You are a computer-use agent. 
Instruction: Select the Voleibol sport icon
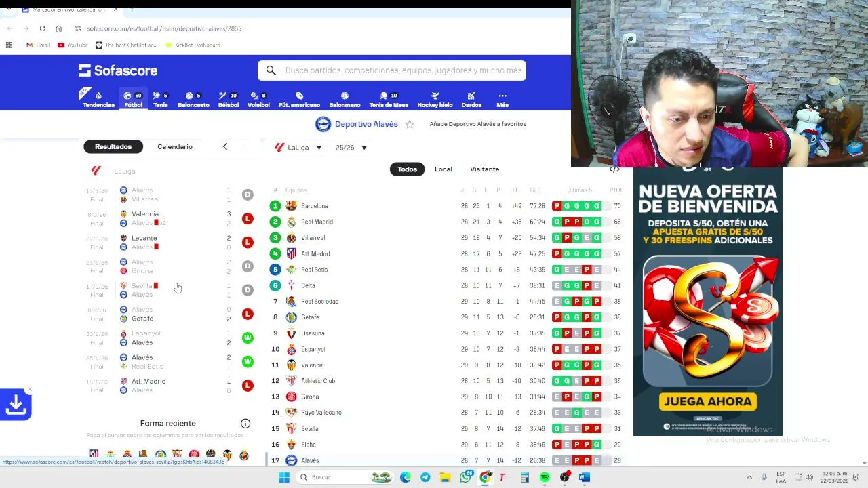(258, 99)
